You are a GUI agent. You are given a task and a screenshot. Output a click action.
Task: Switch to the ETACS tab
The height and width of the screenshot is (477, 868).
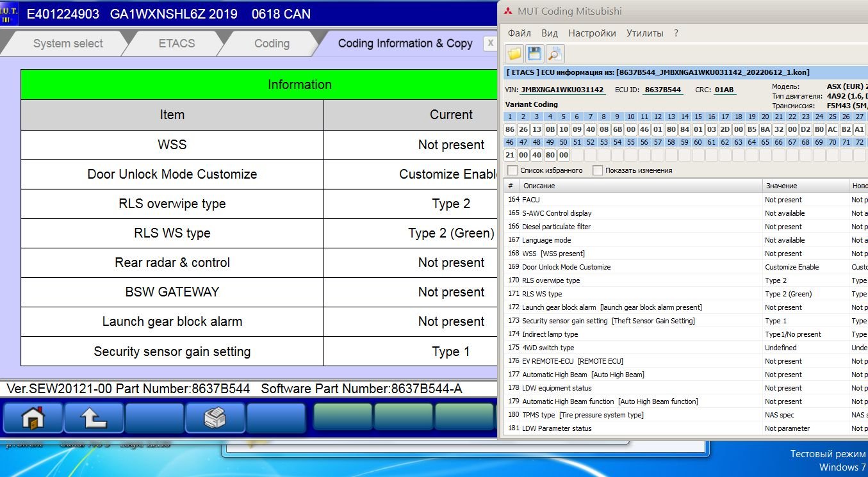point(177,44)
